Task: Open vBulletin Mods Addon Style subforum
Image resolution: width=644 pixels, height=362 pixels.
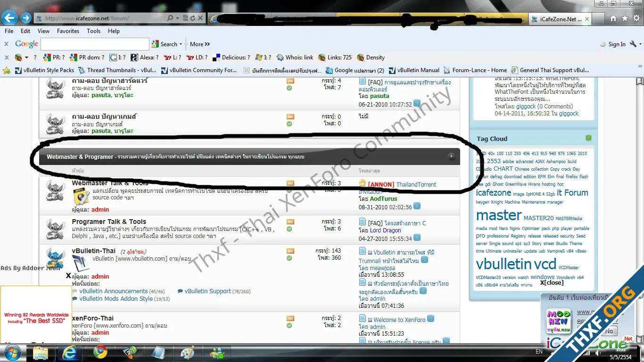Action: point(116,299)
